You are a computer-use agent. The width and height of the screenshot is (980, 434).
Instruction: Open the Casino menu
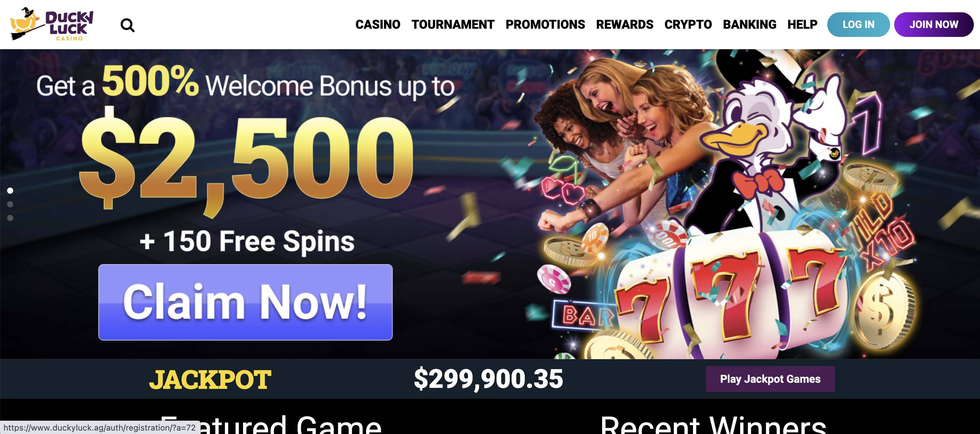(x=377, y=24)
